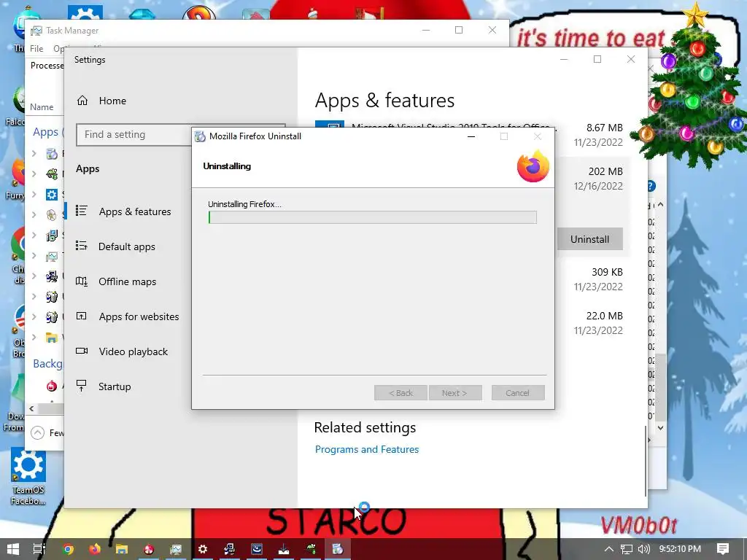Viewport: 747px width, 560px height.
Task: Open Video playback settings page
Action: [x=122, y=351]
